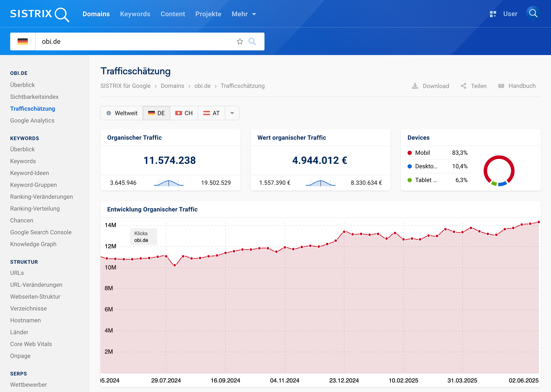Image resolution: width=551 pixels, height=392 pixels.
Task: Click the German flag in the search bar
Action: (x=23, y=41)
